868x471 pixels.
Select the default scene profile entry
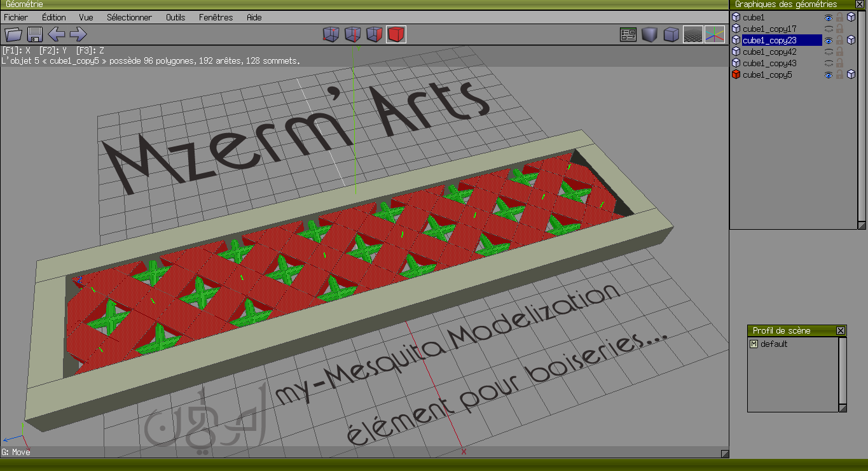click(x=774, y=344)
